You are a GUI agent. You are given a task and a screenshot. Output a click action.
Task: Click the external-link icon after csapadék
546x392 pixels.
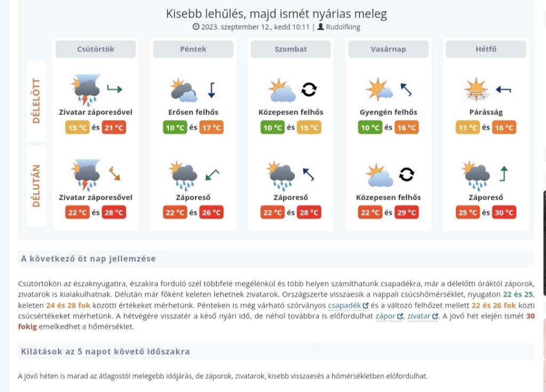click(365, 305)
